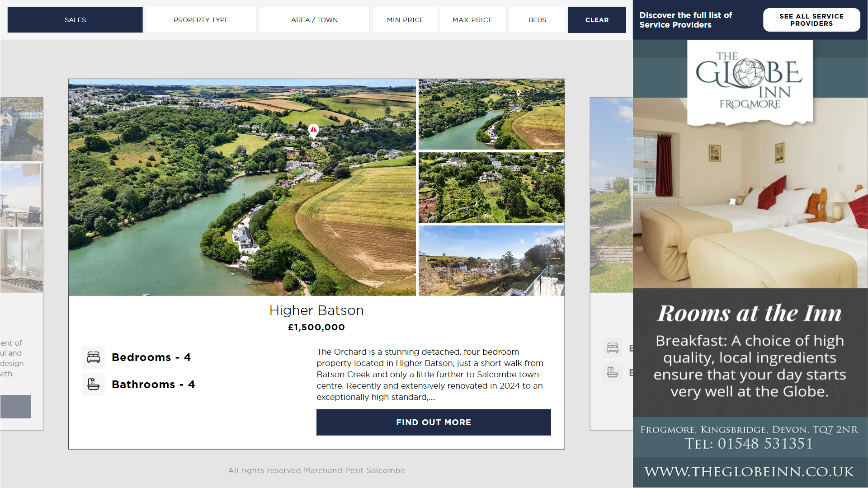This screenshot has height=488, width=868.
Task: Click See All Service Providers button
Action: (x=811, y=20)
